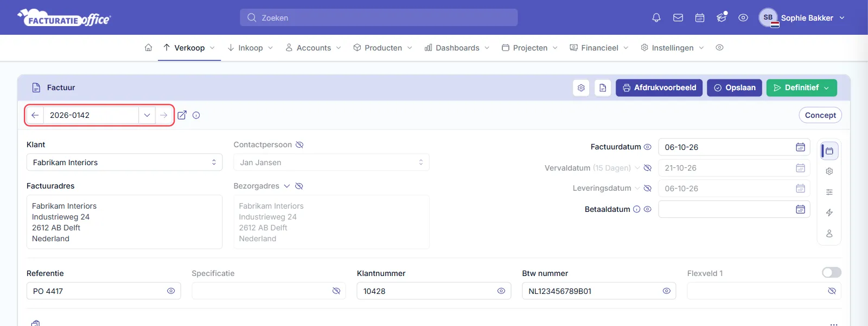Expand the Vervaldatum term chevron
The image size is (868, 326).
[x=637, y=168]
